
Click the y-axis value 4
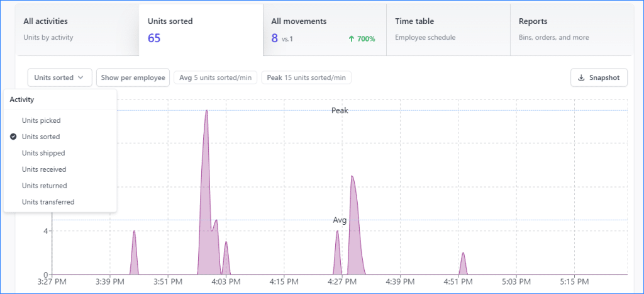coord(46,231)
